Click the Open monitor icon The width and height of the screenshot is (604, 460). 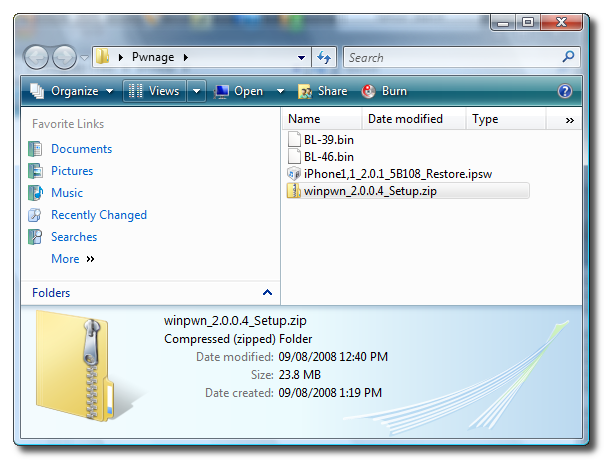pyautogui.click(x=221, y=92)
